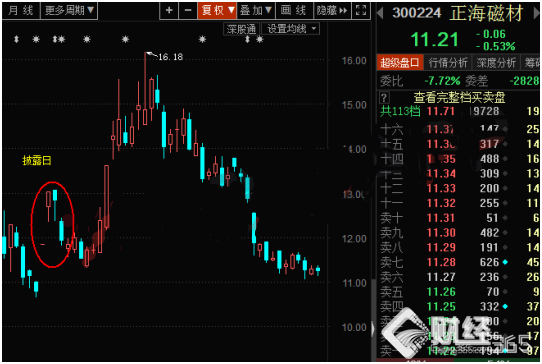
Task: Click the cyan diamond beside 332 volume
Action: pyautogui.click(x=505, y=307)
